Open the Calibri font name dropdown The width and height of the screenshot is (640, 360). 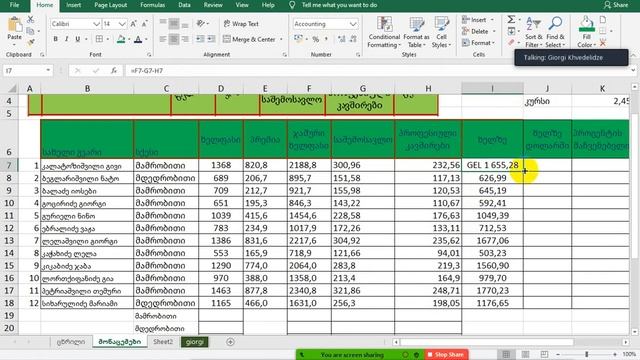(96, 24)
